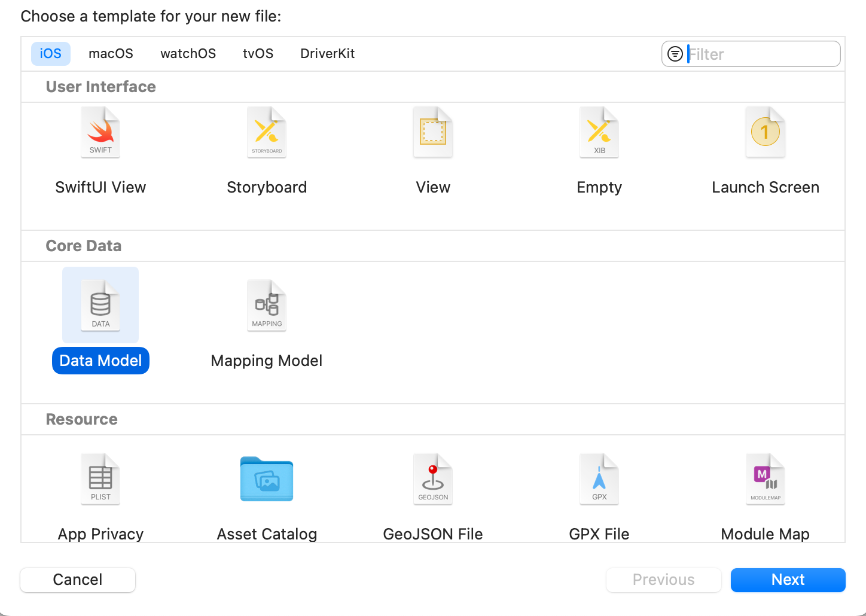The height and width of the screenshot is (616, 866).
Task: Click the SwiftUI View label
Action: click(100, 187)
